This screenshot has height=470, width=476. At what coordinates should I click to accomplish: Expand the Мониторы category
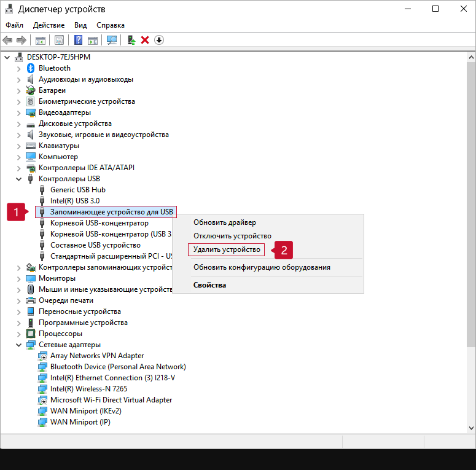tap(18, 278)
